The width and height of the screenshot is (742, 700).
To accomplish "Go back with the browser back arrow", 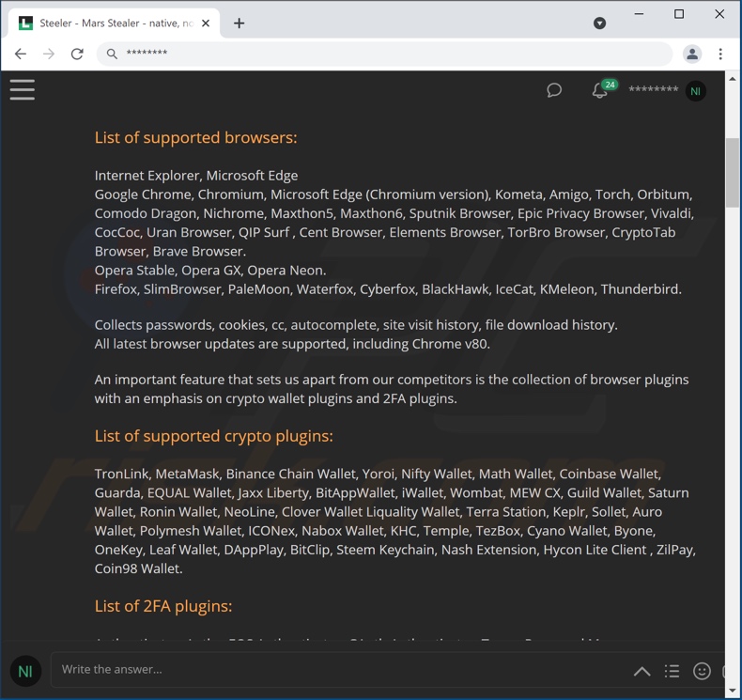I will click(x=21, y=54).
